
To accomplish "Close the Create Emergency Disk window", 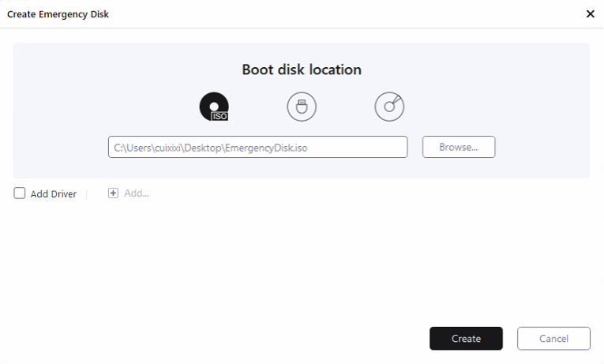I will click(590, 13).
